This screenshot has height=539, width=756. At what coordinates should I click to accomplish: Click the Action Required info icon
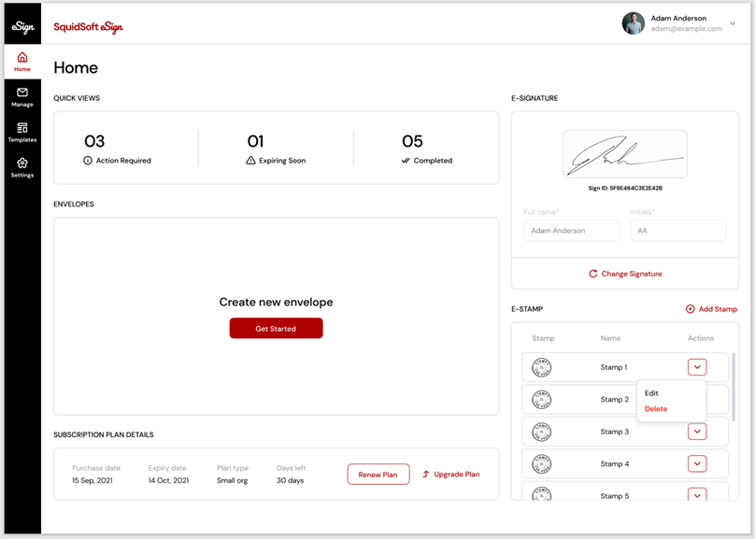click(88, 161)
